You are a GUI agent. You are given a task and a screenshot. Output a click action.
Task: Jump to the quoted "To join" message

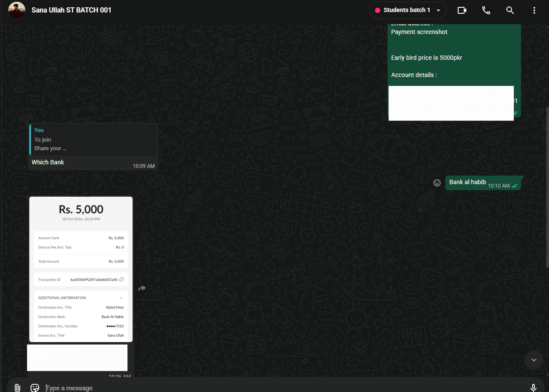93,139
